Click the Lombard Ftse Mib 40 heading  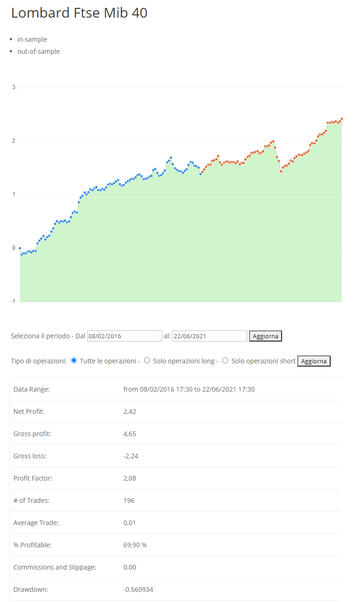[79, 13]
